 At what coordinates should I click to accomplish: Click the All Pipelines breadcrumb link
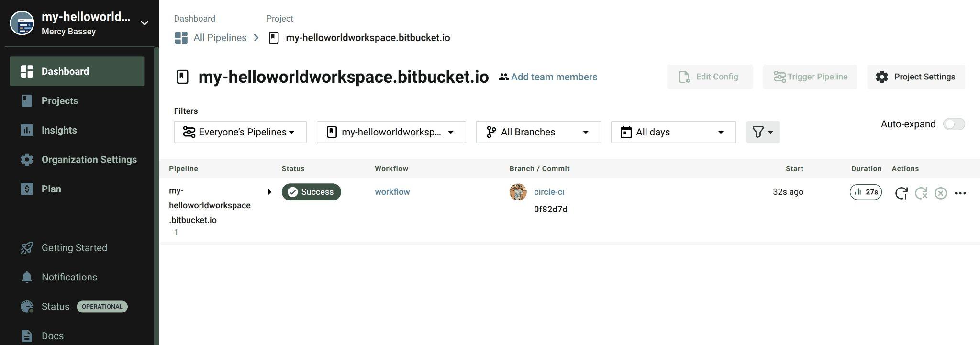coord(220,38)
